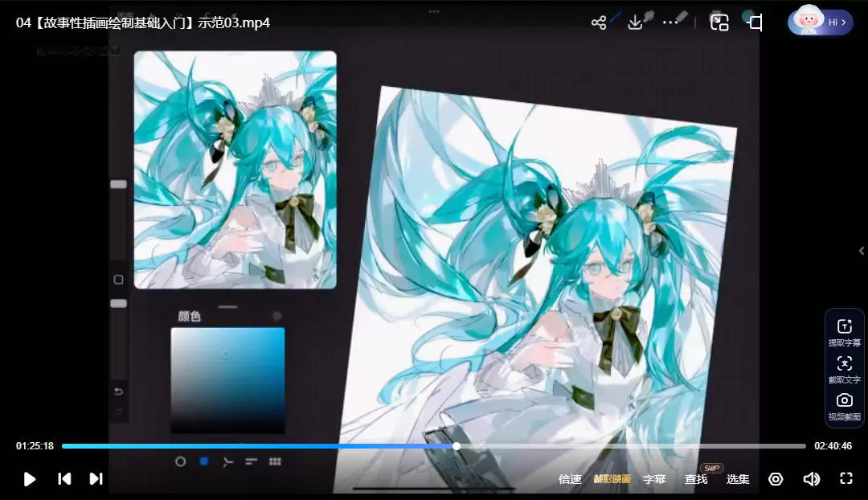Open the 倍速 playback speed options
The image size is (868, 500).
click(x=570, y=478)
